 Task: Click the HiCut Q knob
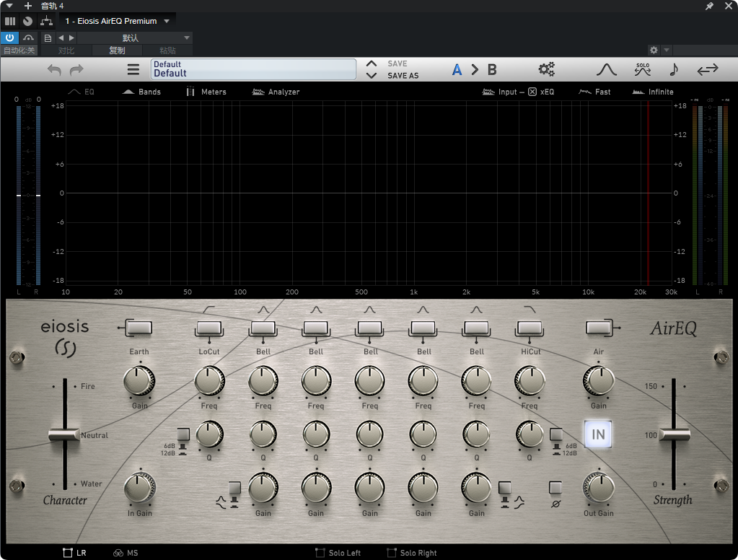point(530,434)
